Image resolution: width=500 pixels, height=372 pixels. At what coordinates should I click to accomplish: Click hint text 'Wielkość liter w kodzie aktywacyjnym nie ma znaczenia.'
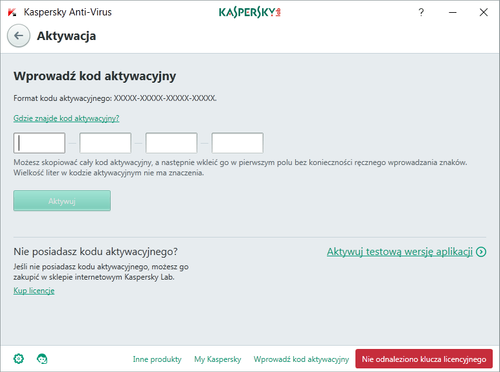coord(109,173)
